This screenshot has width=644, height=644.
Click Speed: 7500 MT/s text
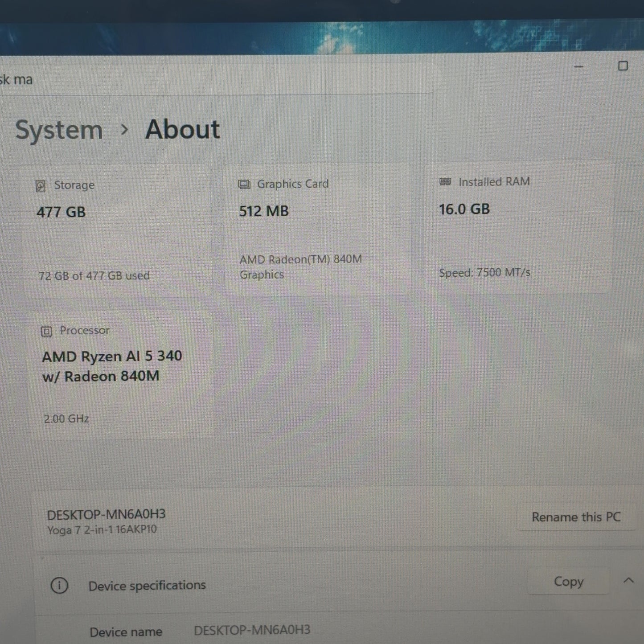[484, 272]
